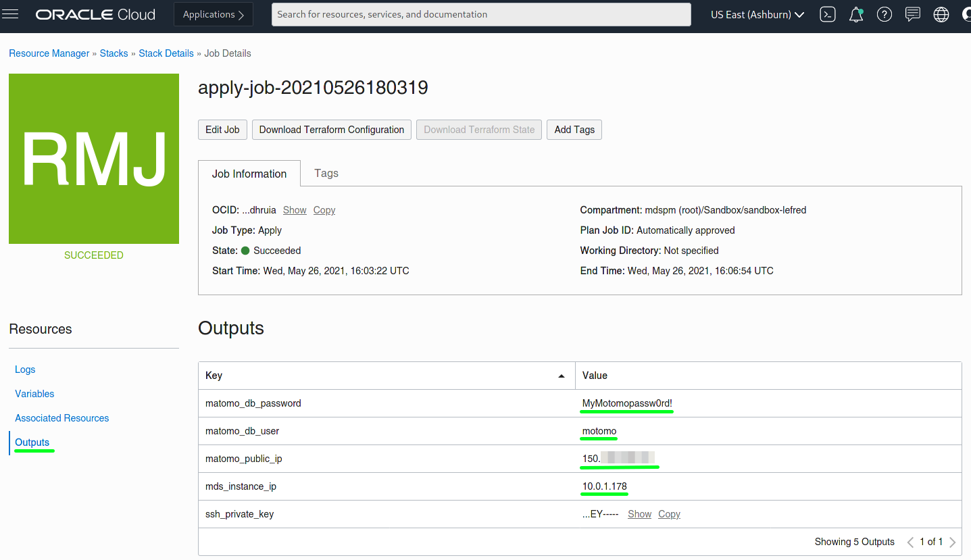This screenshot has width=971, height=560.
Task: Open the help question mark icon
Action: 885,14
